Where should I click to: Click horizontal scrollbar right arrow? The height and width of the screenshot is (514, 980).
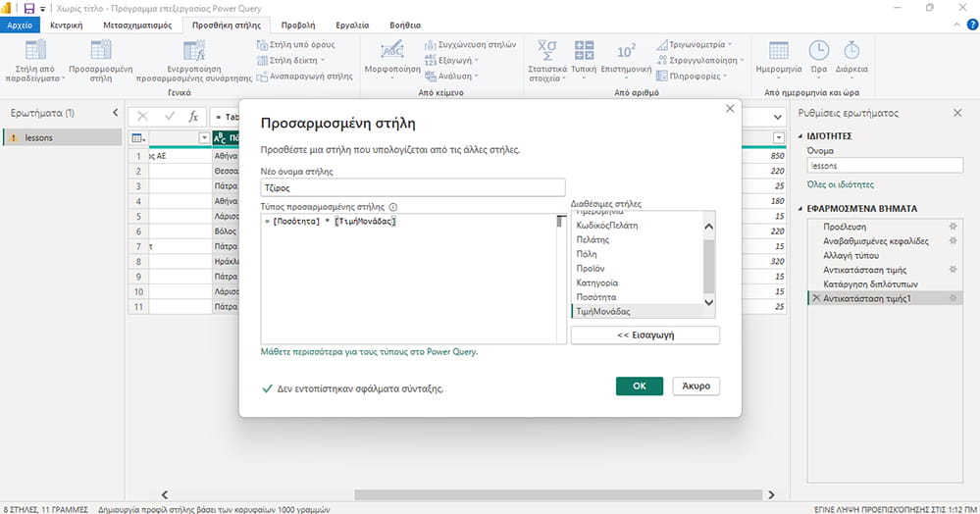point(771,494)
